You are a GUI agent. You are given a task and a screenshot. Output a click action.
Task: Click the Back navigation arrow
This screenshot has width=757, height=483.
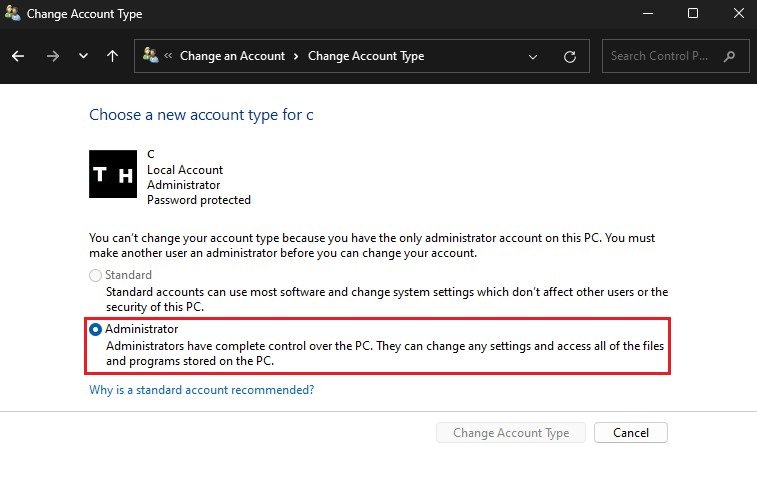pos(18,56)
